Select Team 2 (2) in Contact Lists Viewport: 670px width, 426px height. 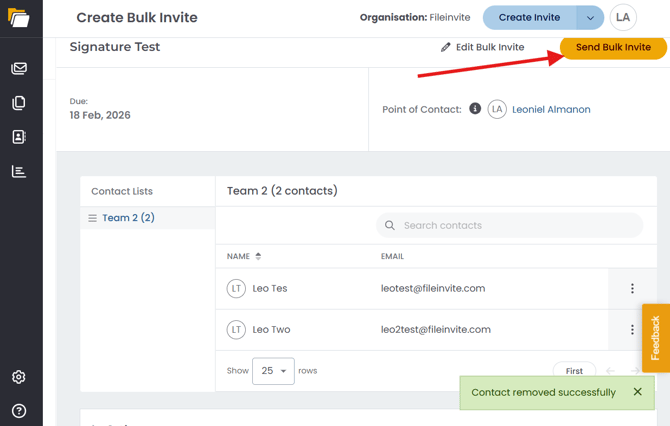[x=128, y=218]
